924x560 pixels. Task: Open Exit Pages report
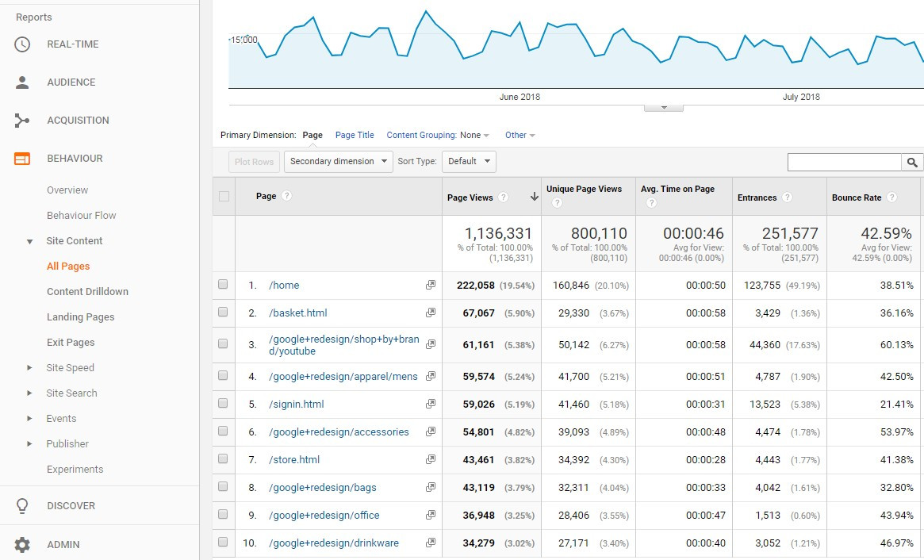(71, 343)
